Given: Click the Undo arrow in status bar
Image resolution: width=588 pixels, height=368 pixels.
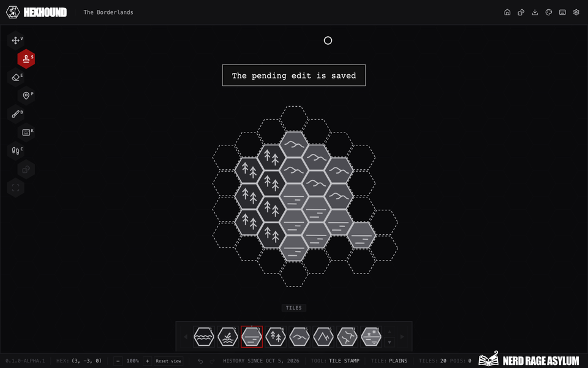Looking at the screenshot, I should (x=200, y=361).
